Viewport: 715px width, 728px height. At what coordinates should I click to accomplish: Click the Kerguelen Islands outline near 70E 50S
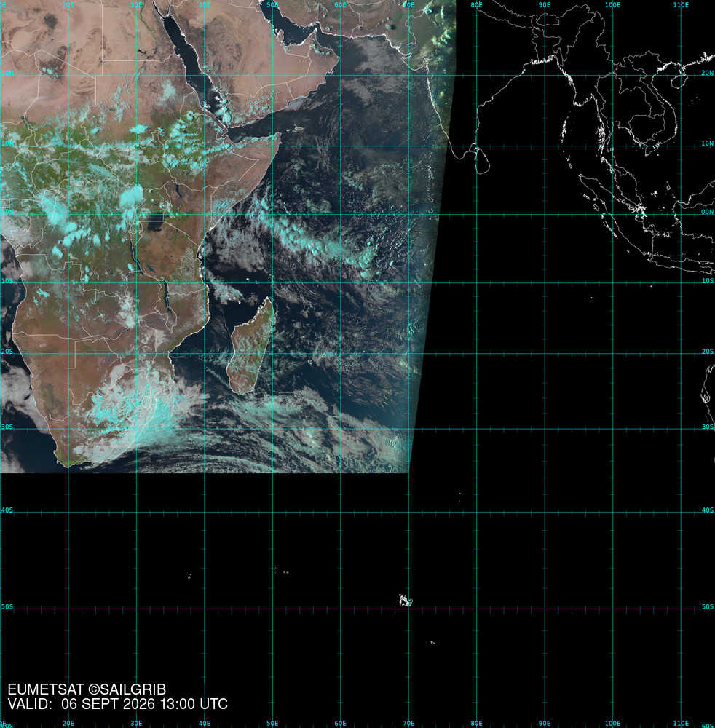406,601
